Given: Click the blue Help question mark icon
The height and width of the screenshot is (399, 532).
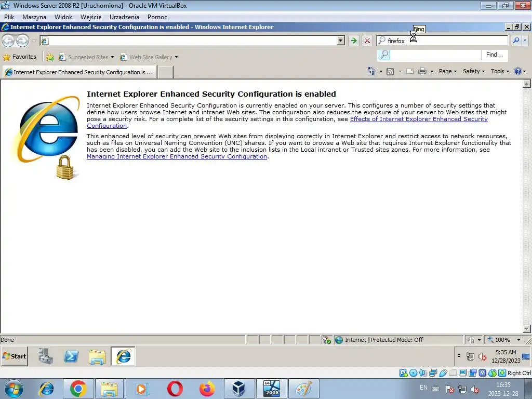Looking at the screenshot, I should (518, 71).
